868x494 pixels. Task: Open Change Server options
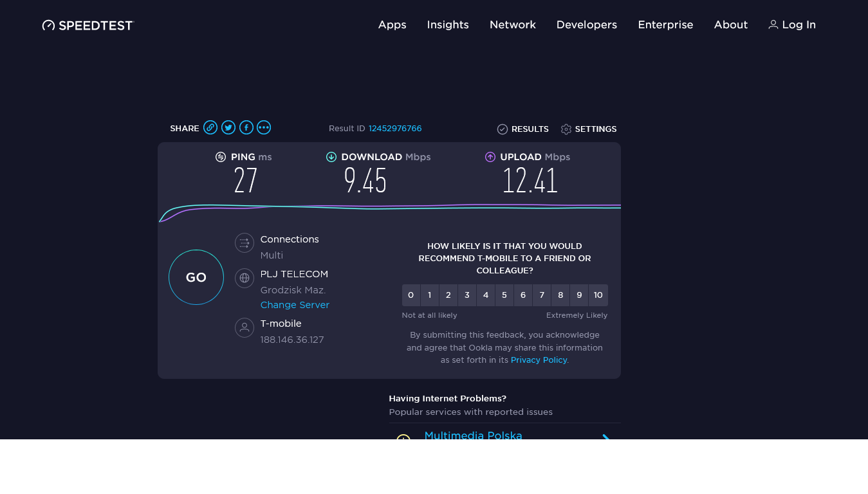coord(295,304)
